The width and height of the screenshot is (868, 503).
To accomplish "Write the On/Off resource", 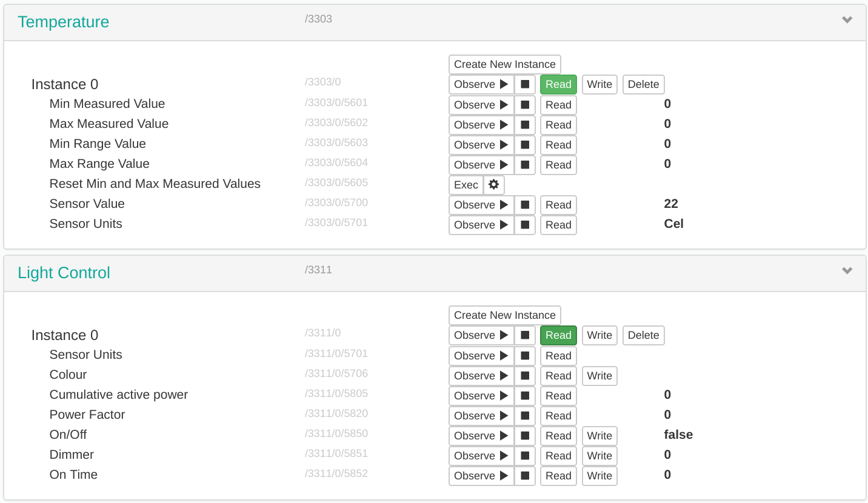I will click(x=599, y=436).
